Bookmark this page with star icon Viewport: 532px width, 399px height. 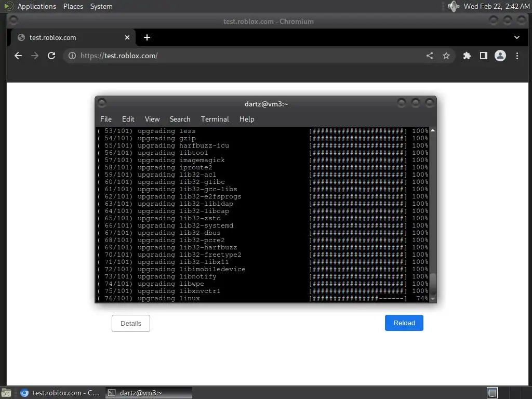click(x=446, y=56)
